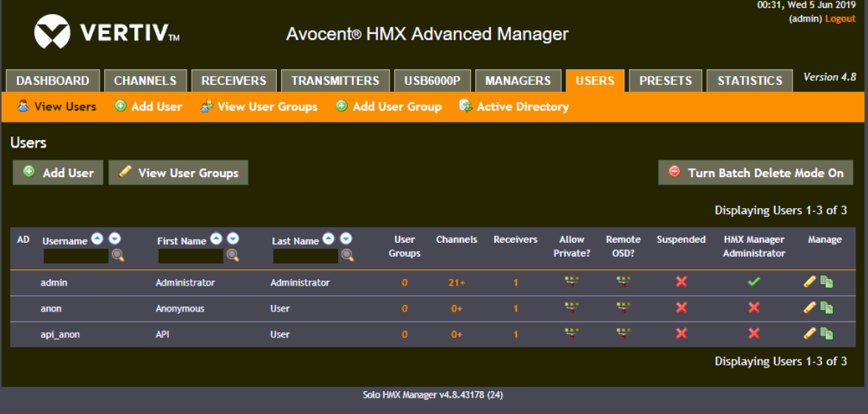Click the Vertiv logo
The height and width of the screenshot is (414, 868).
pyautogui.click(x=107, y=32)
